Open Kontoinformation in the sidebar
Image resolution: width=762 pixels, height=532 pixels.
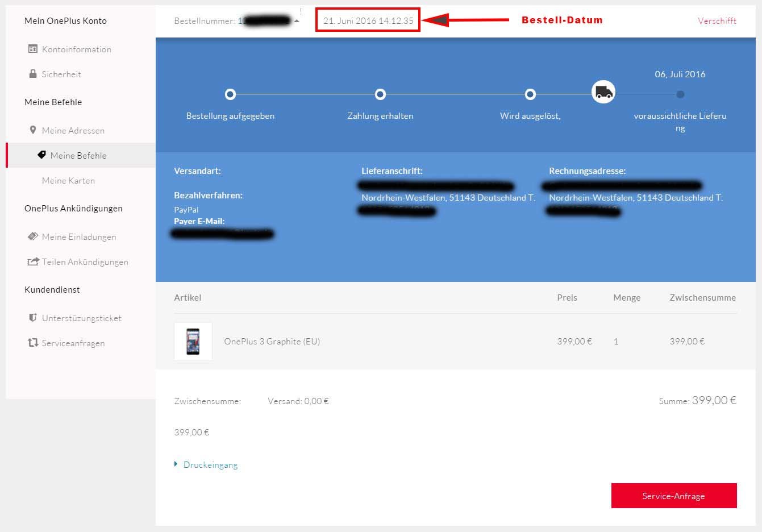click(x=77, y=49)
